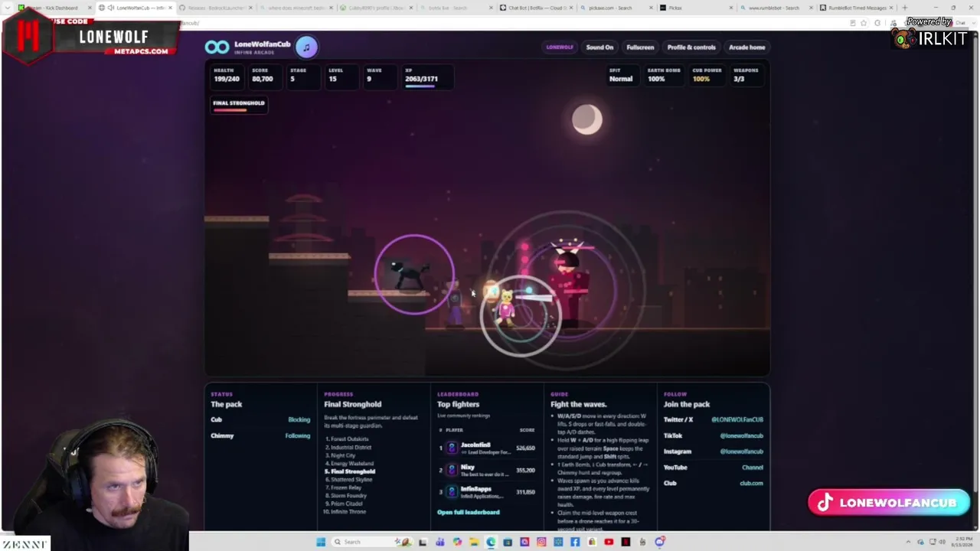980x551 pixels.
Task: Open Facebook from the taskbar
Action: click(575, 542)
